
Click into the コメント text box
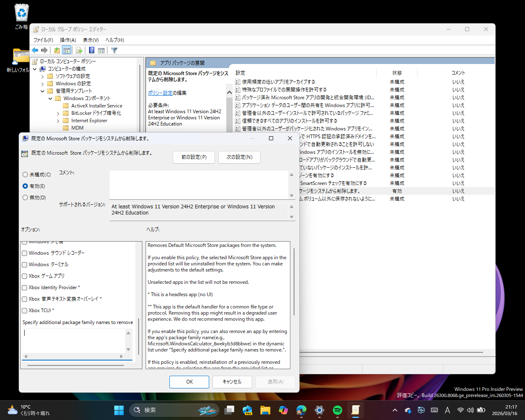coord(199,185)
